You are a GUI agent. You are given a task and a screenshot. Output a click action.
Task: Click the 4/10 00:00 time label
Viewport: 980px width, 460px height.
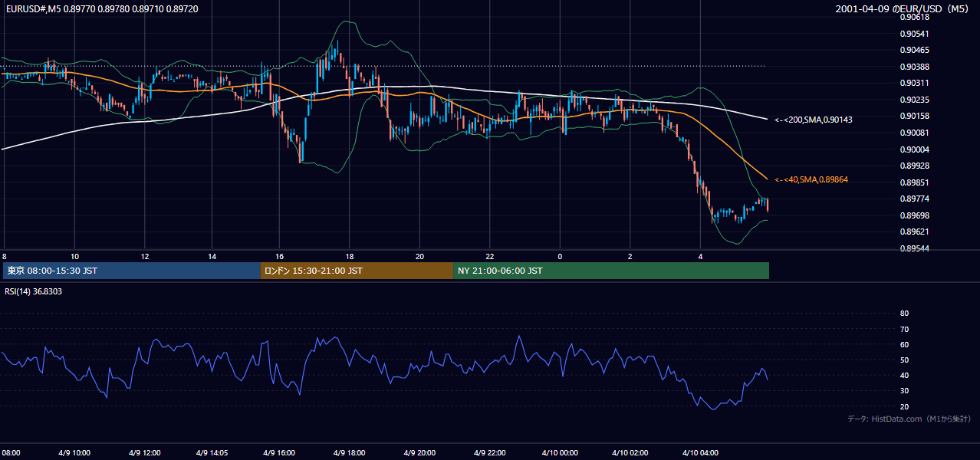pos(561,453)
